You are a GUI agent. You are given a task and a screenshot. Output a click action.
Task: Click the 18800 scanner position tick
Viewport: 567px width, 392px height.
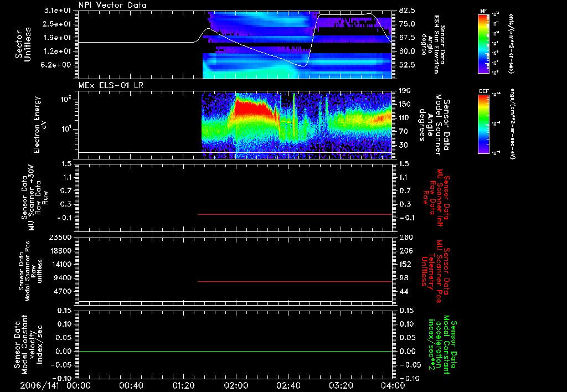tap(60, 251)
